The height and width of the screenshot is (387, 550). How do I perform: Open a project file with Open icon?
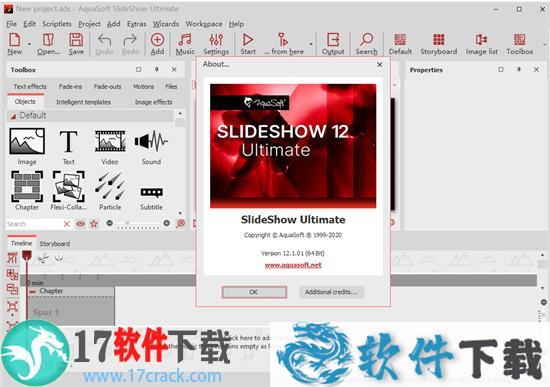tap(48, 44)
